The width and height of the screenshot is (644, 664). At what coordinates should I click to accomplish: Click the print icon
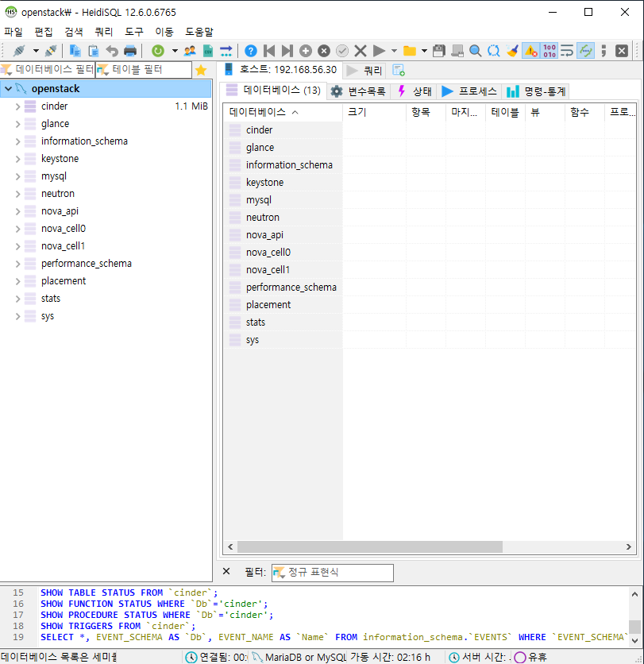[130, 51]
